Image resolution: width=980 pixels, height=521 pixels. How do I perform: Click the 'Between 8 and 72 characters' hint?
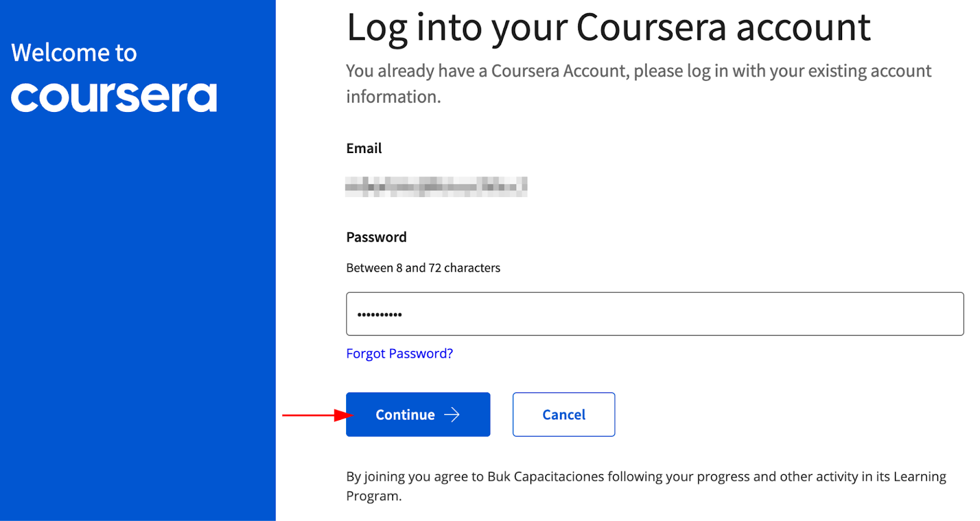pyautogui.click(x=423, y=268)
